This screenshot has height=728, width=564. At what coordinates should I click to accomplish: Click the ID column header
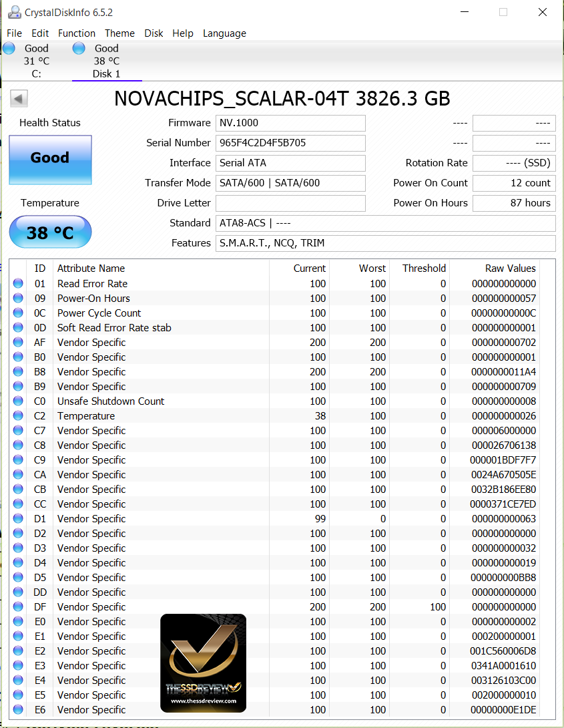tap(40, 268)
